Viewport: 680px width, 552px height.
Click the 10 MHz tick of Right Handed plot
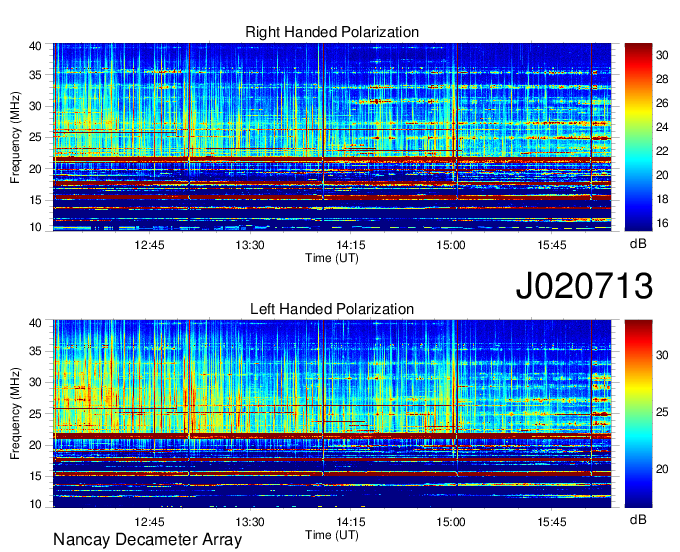pyautogui.click(x=35, y=227)
